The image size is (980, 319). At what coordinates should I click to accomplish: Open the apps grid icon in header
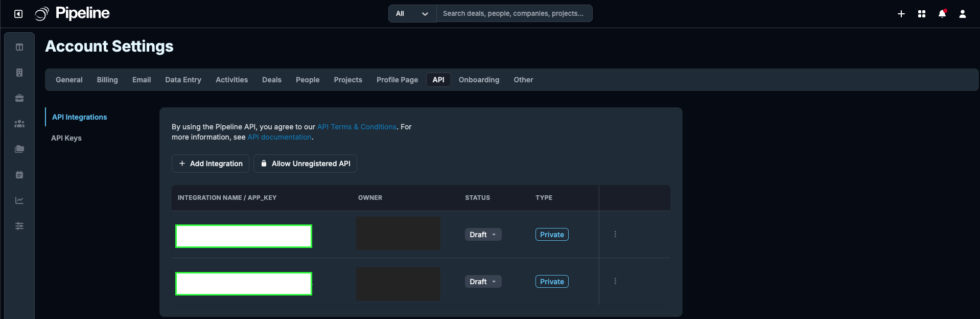[x=922, y=14]
